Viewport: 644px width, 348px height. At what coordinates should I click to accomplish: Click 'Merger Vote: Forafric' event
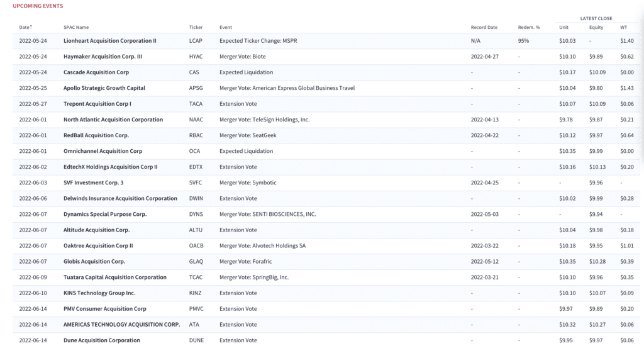[x=246, y=261]
